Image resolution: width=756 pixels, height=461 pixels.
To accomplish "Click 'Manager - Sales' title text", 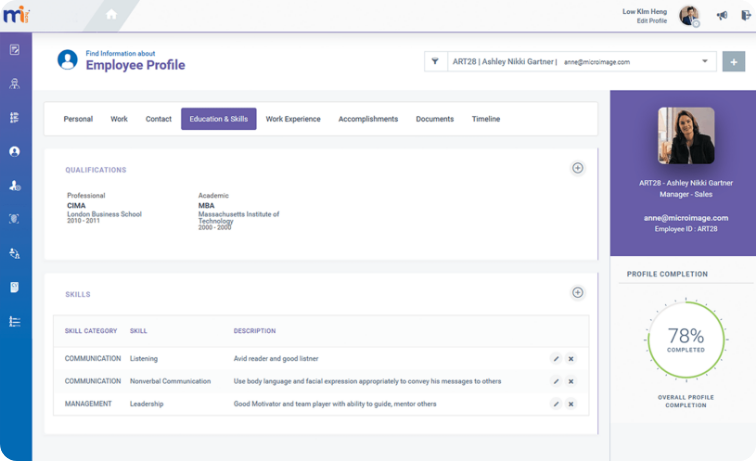I will tap(686, 194).
